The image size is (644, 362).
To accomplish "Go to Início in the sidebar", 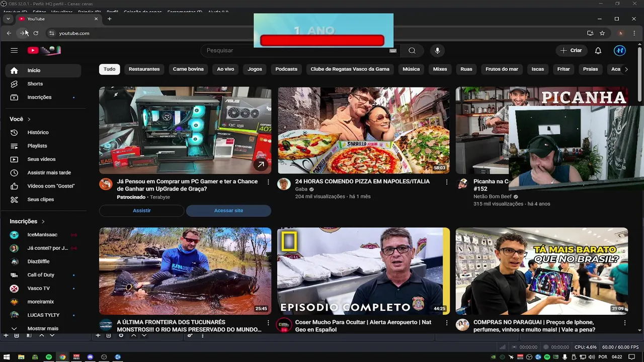I will (43, 70).
